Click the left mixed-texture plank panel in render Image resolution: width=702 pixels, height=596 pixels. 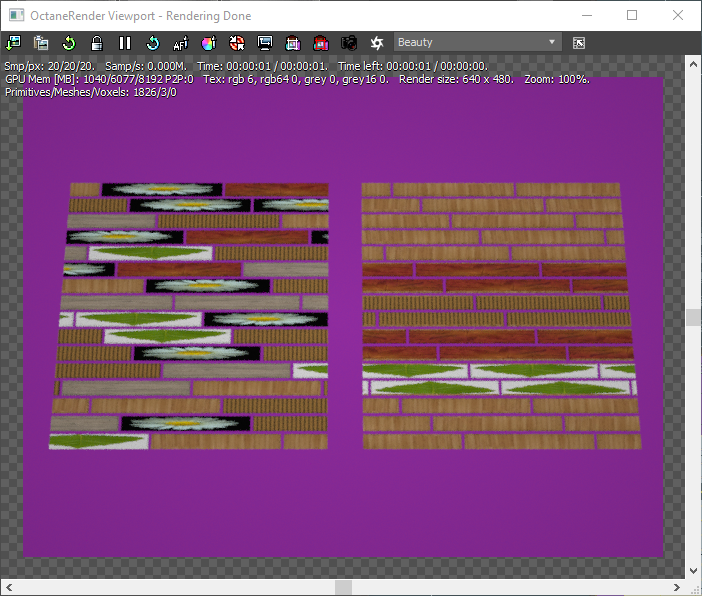click(x=188, y=316)
